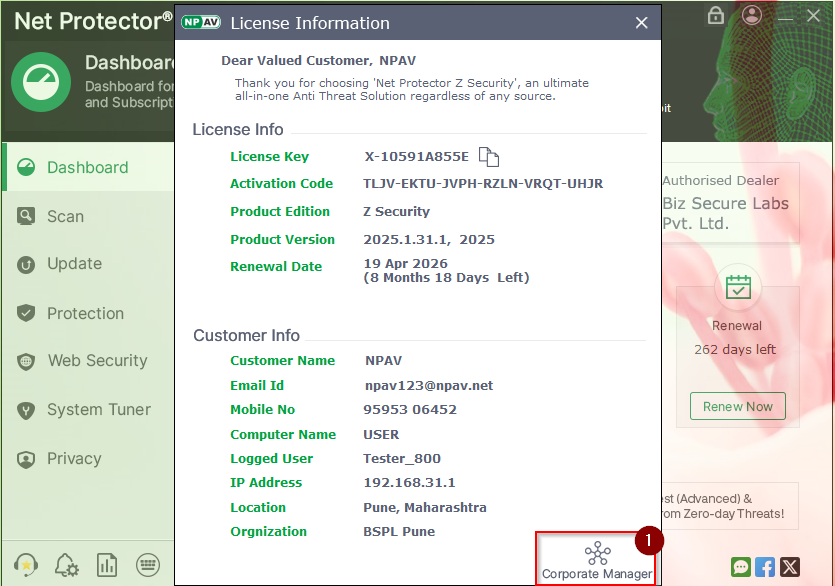This screenshot has width=835, height=586.
Task: Open the Privacy section
Action: point(74,459)
